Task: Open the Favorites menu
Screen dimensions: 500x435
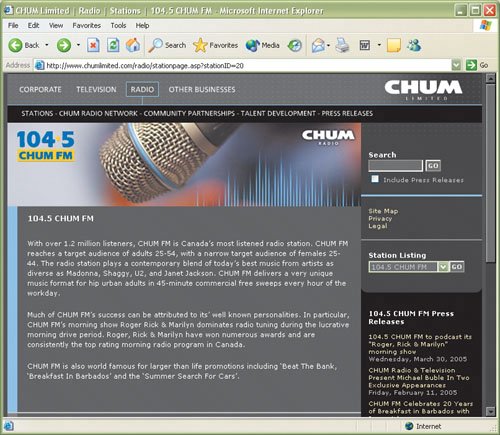Action: tap(87, 25)
